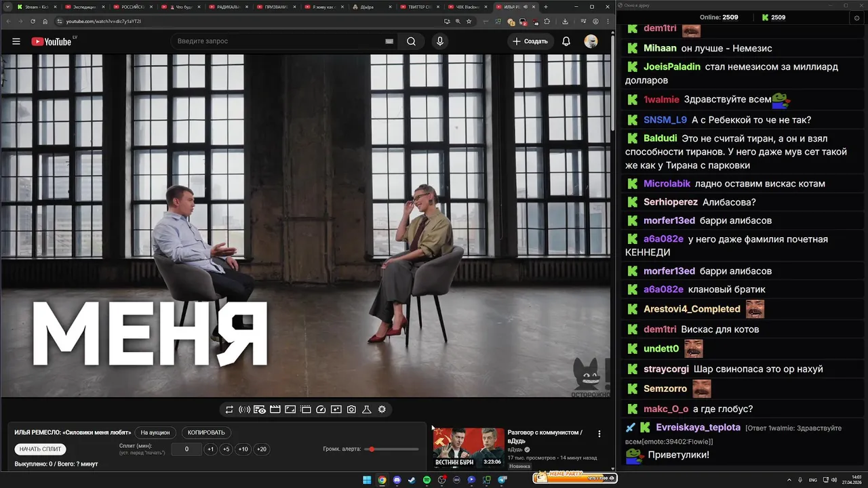Open Chrome extensions puzzle icon
This screenshot has height=488, width=868.
coord(547,21)
